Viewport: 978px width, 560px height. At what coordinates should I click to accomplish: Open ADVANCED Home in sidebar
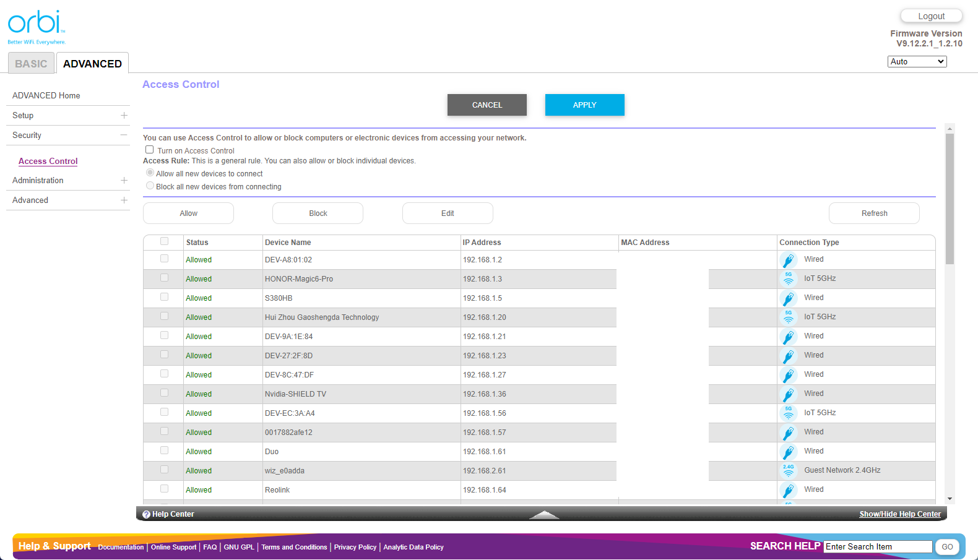pyautogui.click(x=46, y=96)
